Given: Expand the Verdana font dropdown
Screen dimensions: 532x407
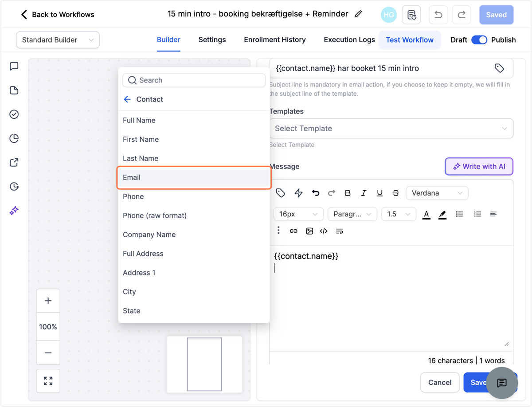Looking at the screenshot, I should 437,193.
